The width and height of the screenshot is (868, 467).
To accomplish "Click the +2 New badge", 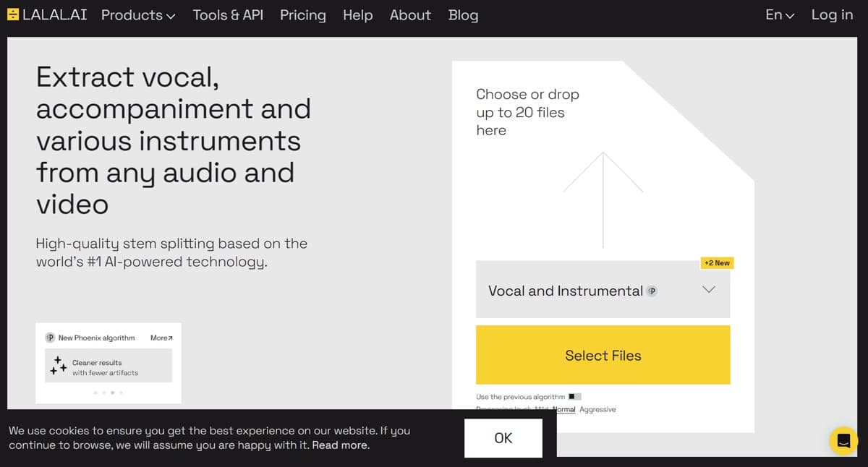I will [x=717, y=263].
